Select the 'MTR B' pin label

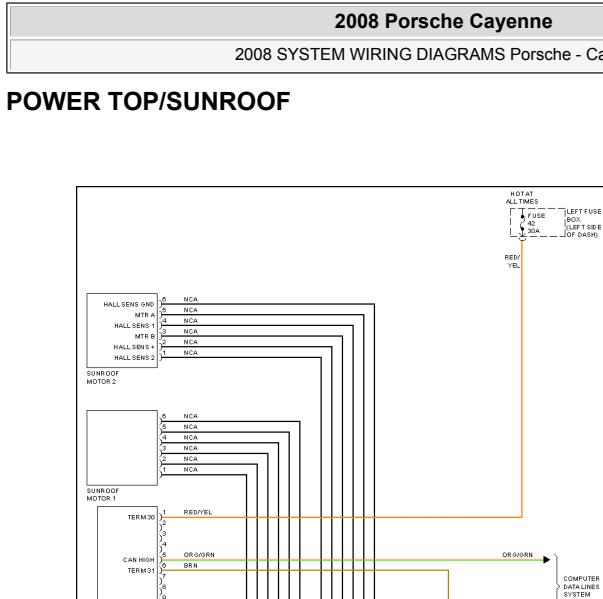[x=145, y=336]
